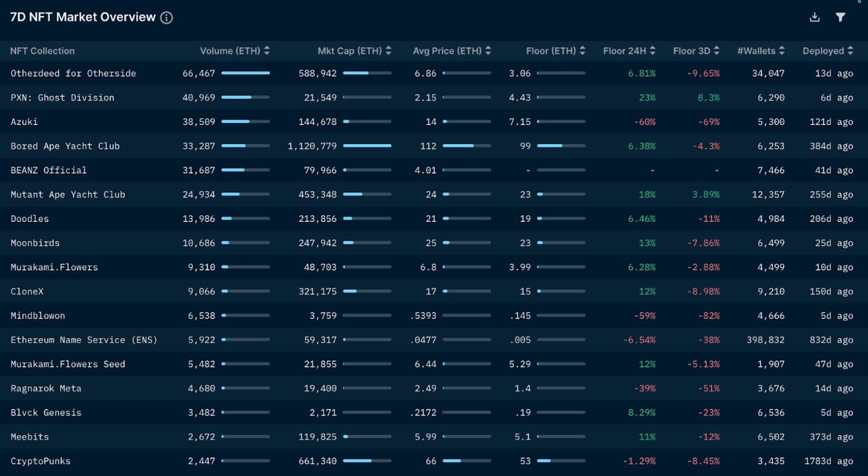Click Azuki's -69% Floor 3D value

709,122
